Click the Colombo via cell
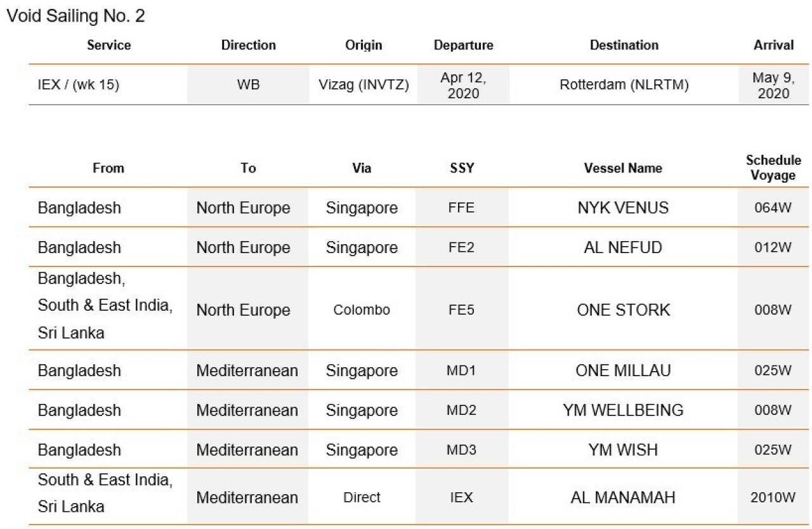Screen dimensions: 812x529 [x=362, y=310]
